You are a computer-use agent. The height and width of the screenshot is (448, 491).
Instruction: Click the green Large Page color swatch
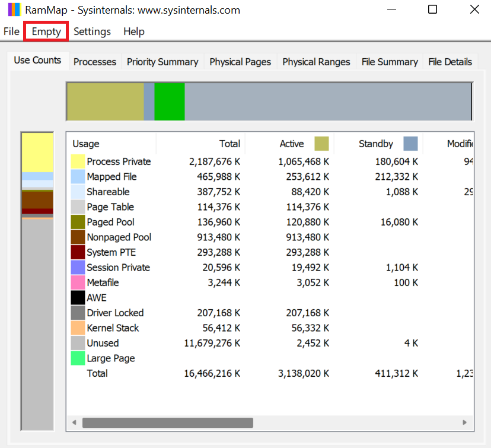[78, 358]
